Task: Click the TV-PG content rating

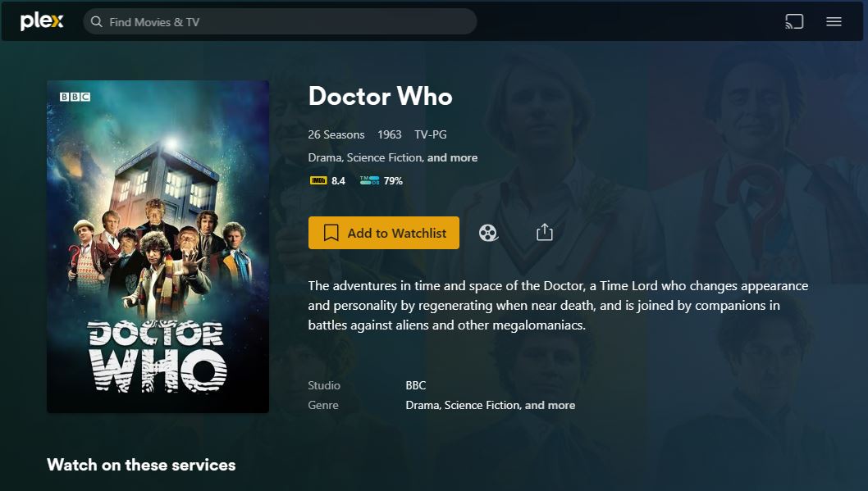Action: 431,134
